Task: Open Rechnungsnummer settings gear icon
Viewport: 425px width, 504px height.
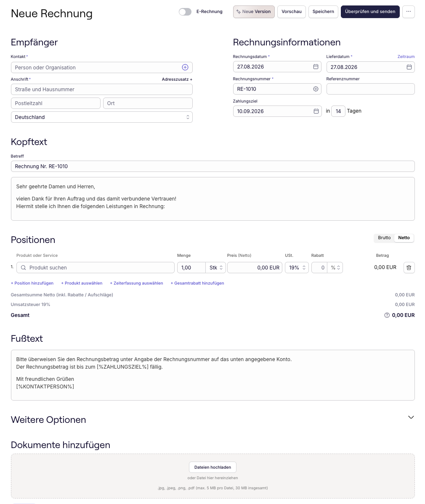Action: pos(316,89)
